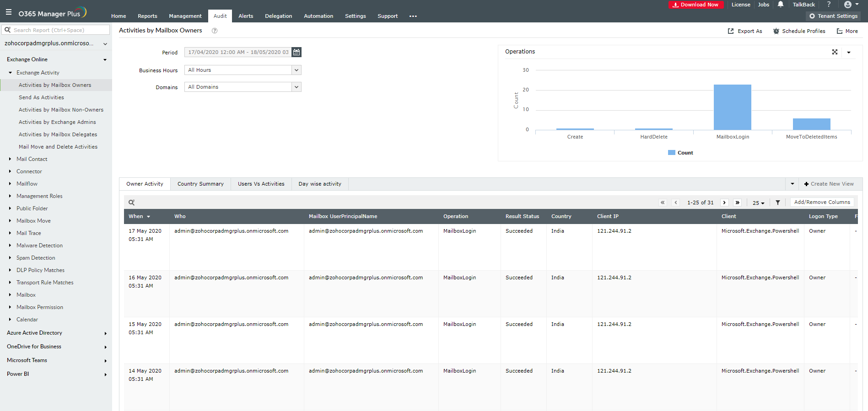Click the notification bell icon
Image resolution: width=868 pixels, height=411 pixels.
click(781, 5)
